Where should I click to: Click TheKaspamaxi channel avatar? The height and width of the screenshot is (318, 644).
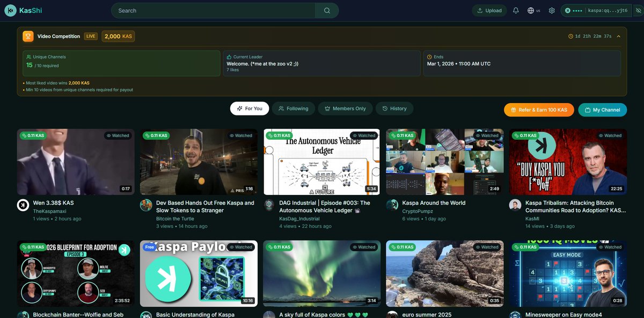pyautogui.click(x=23, y=205)
